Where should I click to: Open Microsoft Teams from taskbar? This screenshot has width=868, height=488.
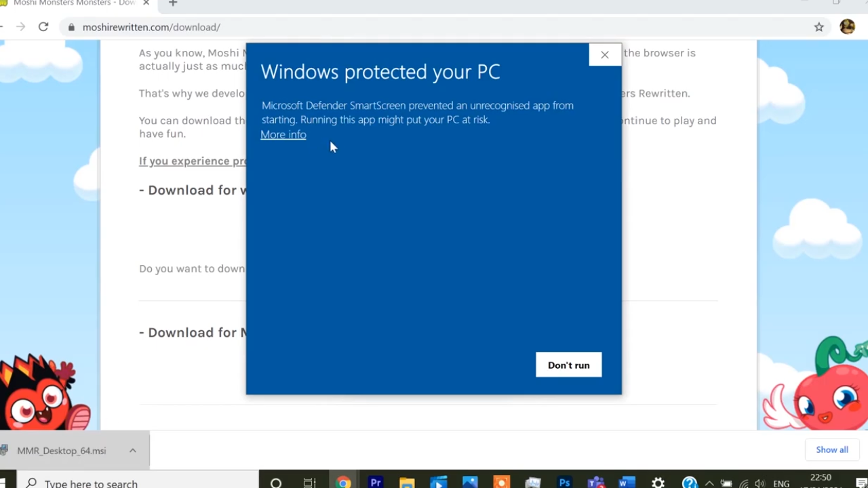pos(596,483)
